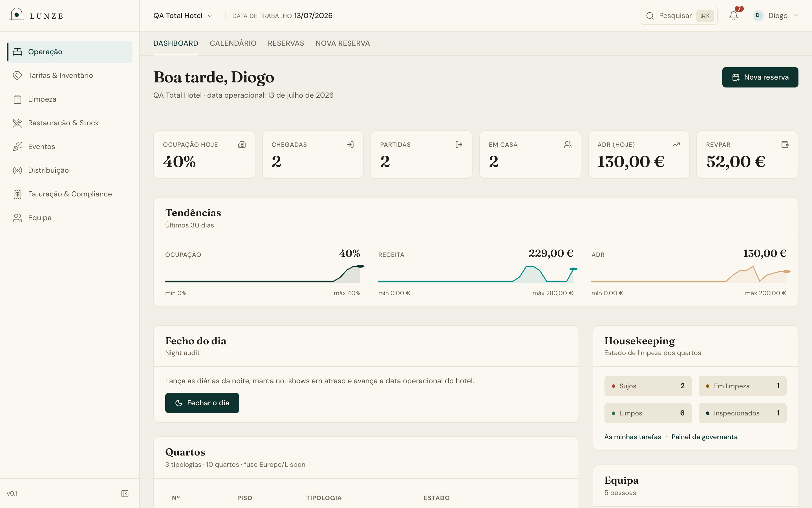Click the máx 200,00 € label
This screenshot has height=508, width=812.
(765, 293)
